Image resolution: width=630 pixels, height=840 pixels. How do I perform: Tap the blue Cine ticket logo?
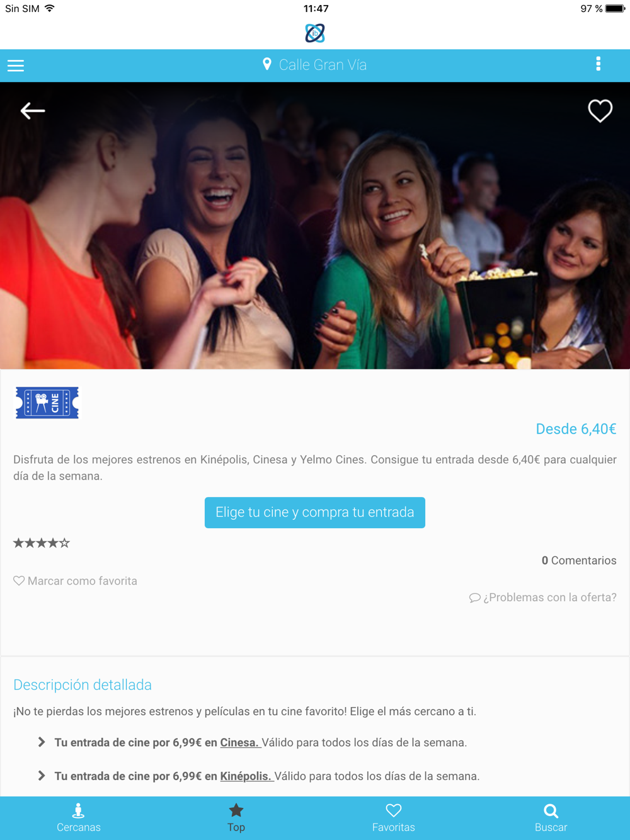tap(47, 403)
